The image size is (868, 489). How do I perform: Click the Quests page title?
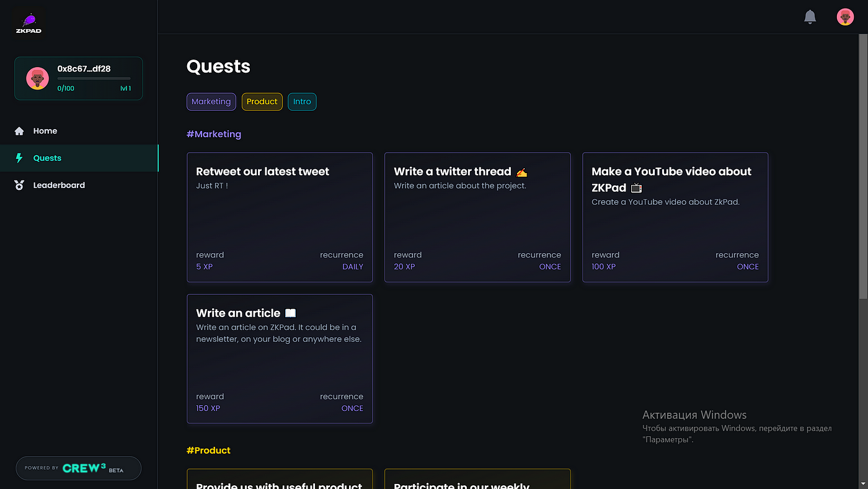coord(218,66)
